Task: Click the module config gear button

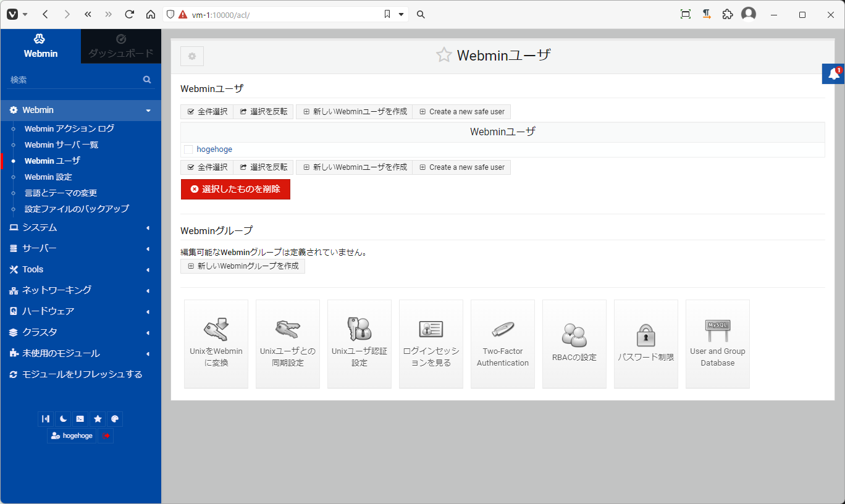Action: [x=192, y=56]
